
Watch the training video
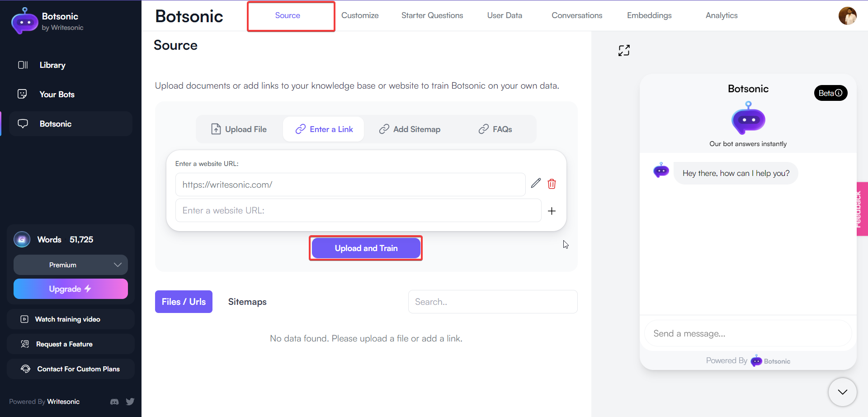67,319
